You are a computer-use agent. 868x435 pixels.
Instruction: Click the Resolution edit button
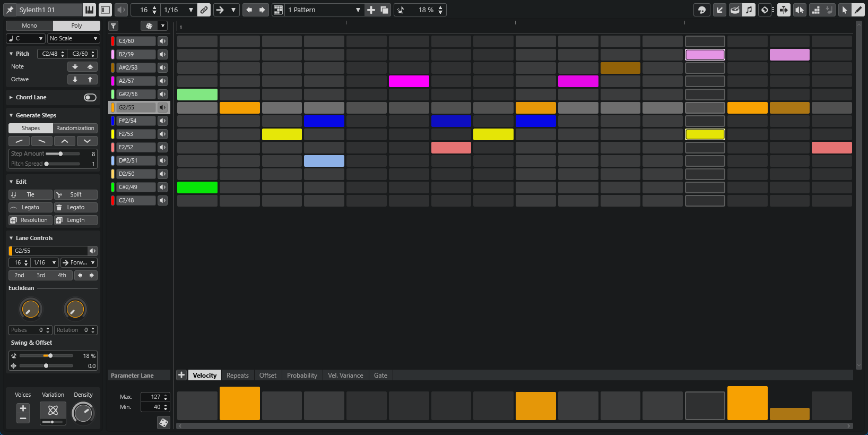tap(30, 220)
